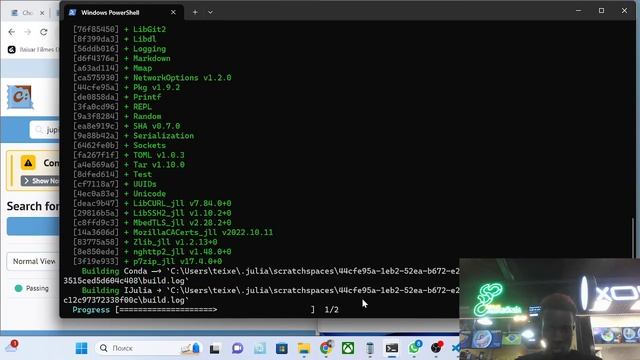Open File Explorer from the taskbar
The image size is (640, 360).
304,348
